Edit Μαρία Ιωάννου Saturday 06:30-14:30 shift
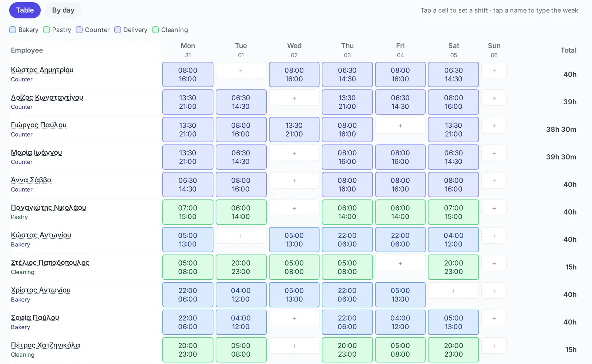Viewport: 592px width, 364px height. tap(454, 157)
